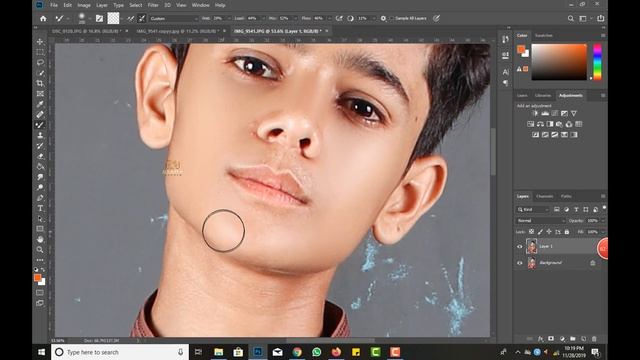Open Chrome from the taskbar
Image resolution: width=640 pixels, height=360 pixels.
(x=297, y=352)
